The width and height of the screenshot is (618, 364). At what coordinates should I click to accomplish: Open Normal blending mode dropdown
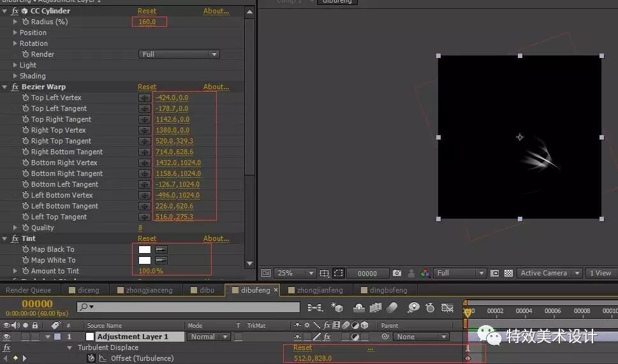(209, 337)
